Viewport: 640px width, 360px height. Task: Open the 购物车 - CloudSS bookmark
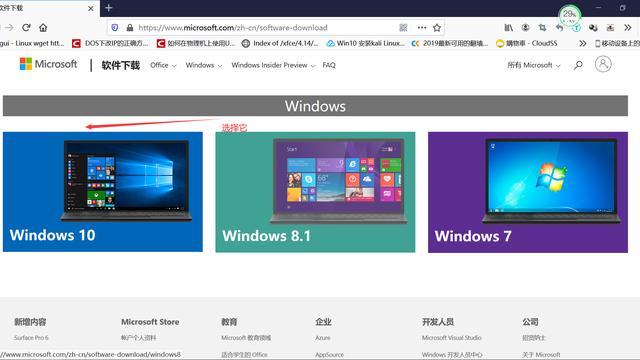527,43
